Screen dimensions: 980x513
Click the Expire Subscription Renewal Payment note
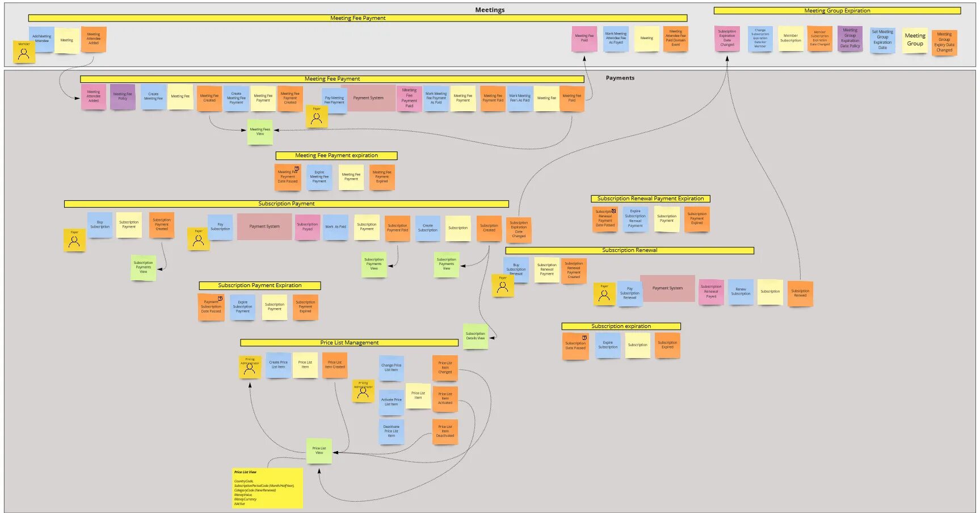636,218
